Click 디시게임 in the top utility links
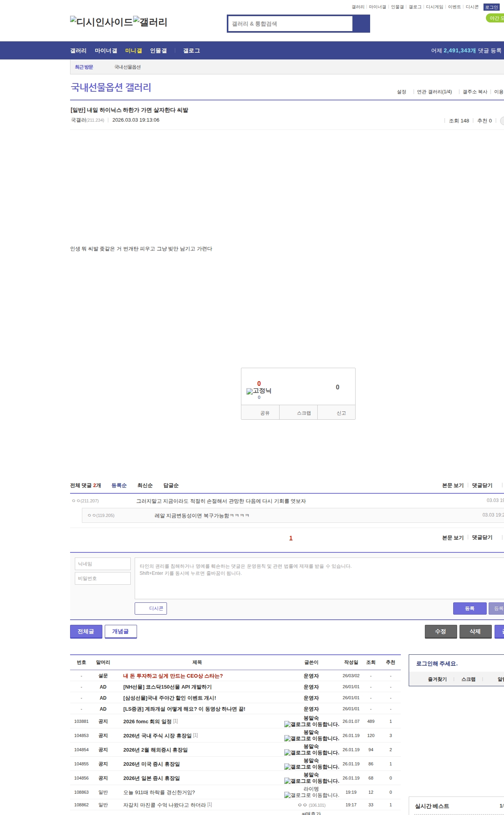504x815 pixels. coord(435,7)
